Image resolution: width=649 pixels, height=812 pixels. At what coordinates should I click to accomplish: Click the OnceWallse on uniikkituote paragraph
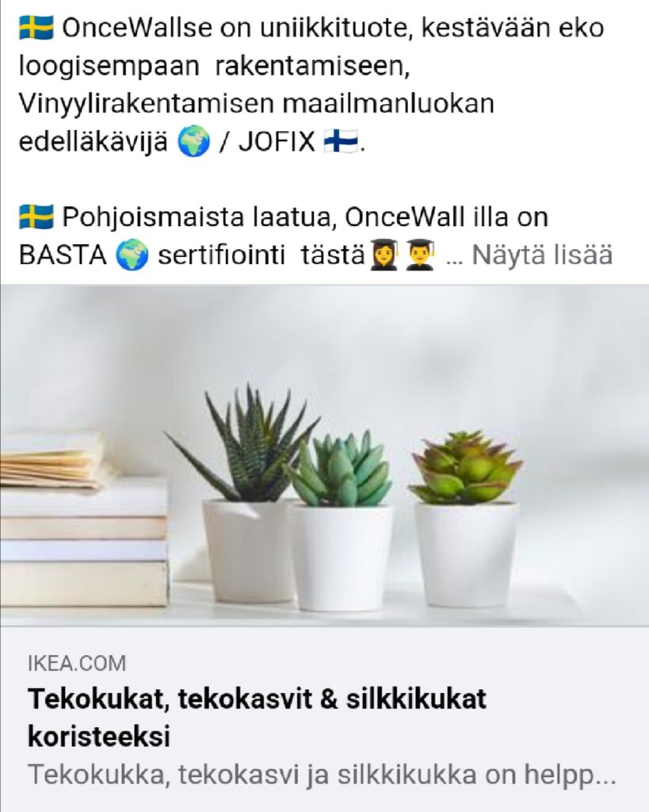[311, 84]
